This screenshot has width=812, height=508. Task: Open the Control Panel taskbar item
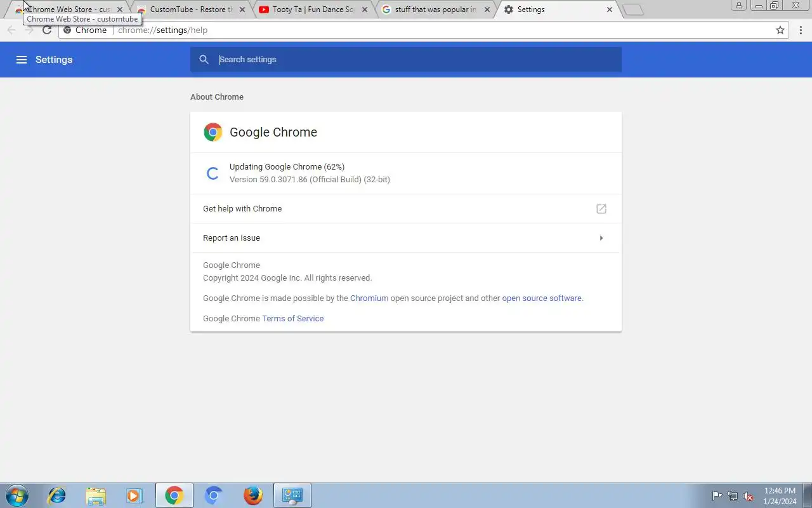[292, 495]
